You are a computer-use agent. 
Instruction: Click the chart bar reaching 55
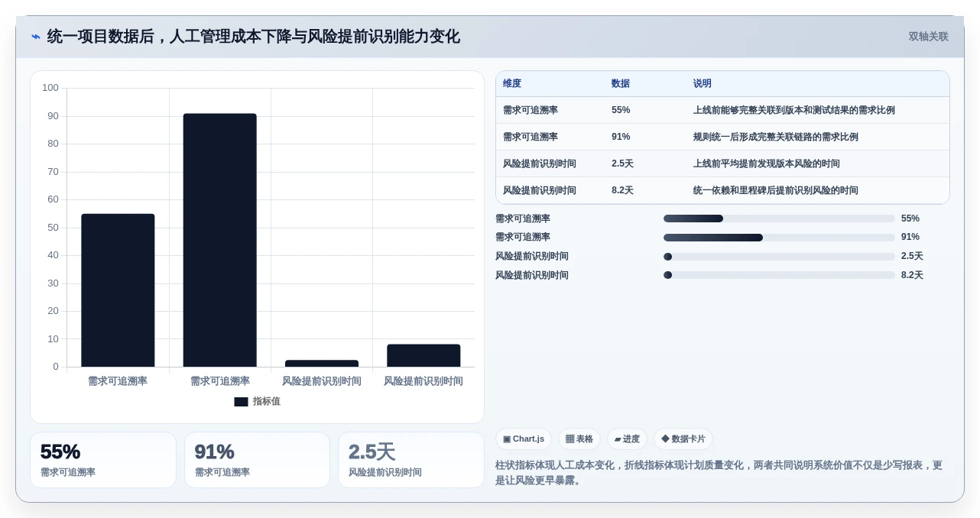[118, 290]
